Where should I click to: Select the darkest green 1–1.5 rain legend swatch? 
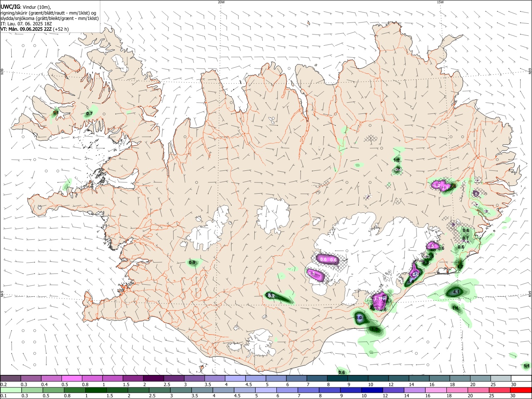(96, 390)
